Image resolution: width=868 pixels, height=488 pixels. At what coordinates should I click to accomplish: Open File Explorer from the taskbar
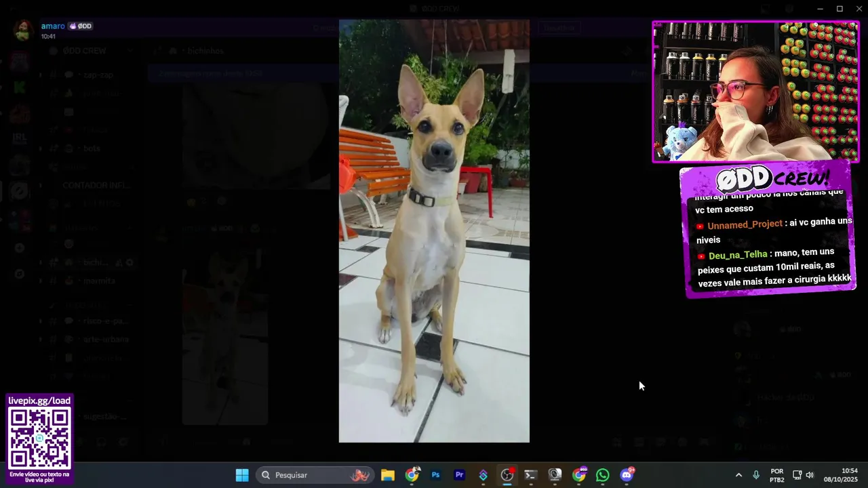(x=388, y=475)
